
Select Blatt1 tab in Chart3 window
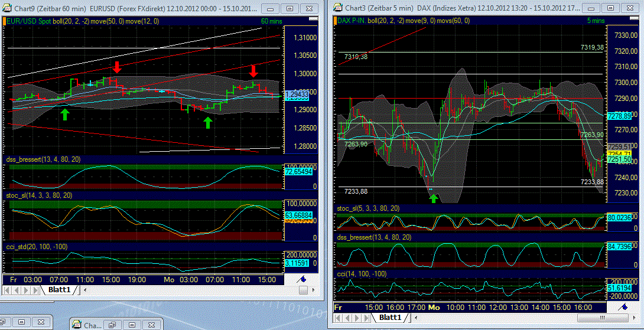[x=390, y=317]
